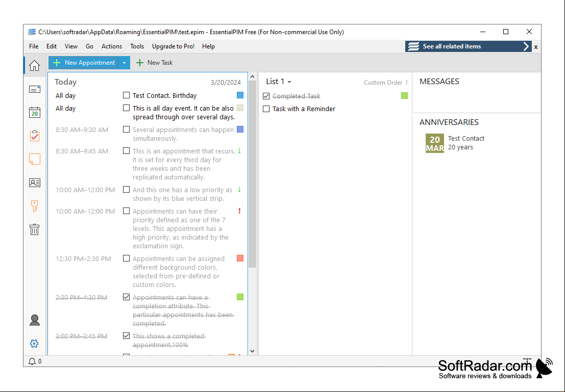Click the reminders bell in the status bar
The width and height of the screenshot is (565, 392).
[32, 361]
